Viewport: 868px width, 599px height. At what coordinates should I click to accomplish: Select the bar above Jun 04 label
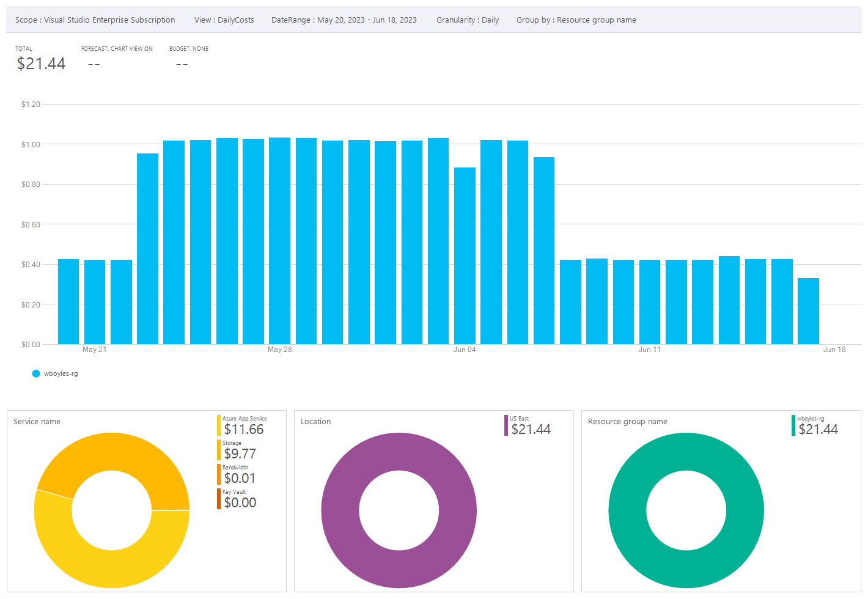pyautogui.click(x=465, y=255)
